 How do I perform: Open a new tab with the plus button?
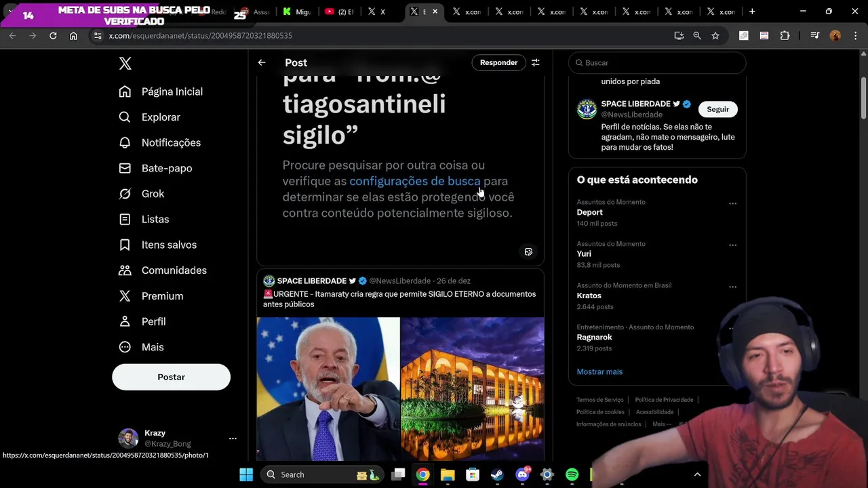(752, 12)
